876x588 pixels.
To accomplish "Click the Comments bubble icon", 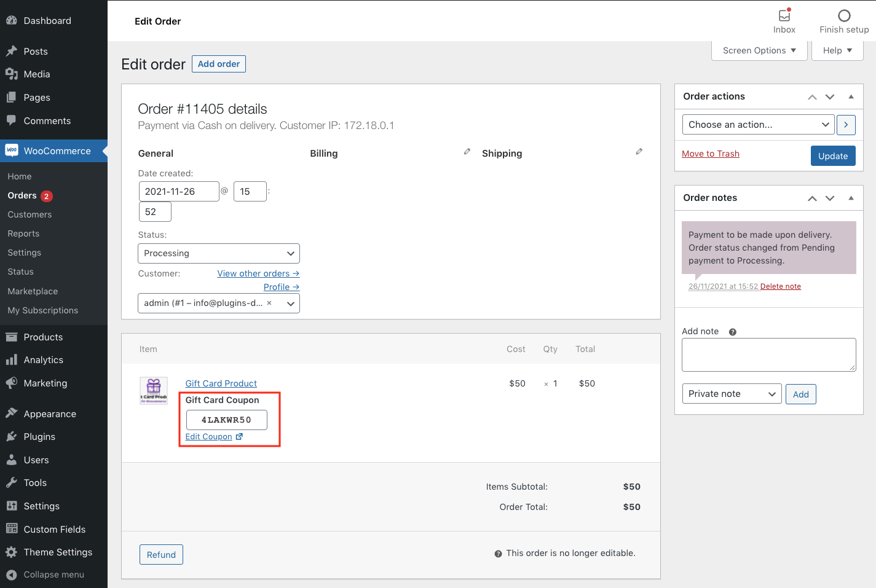I will [x=11, y=120].
